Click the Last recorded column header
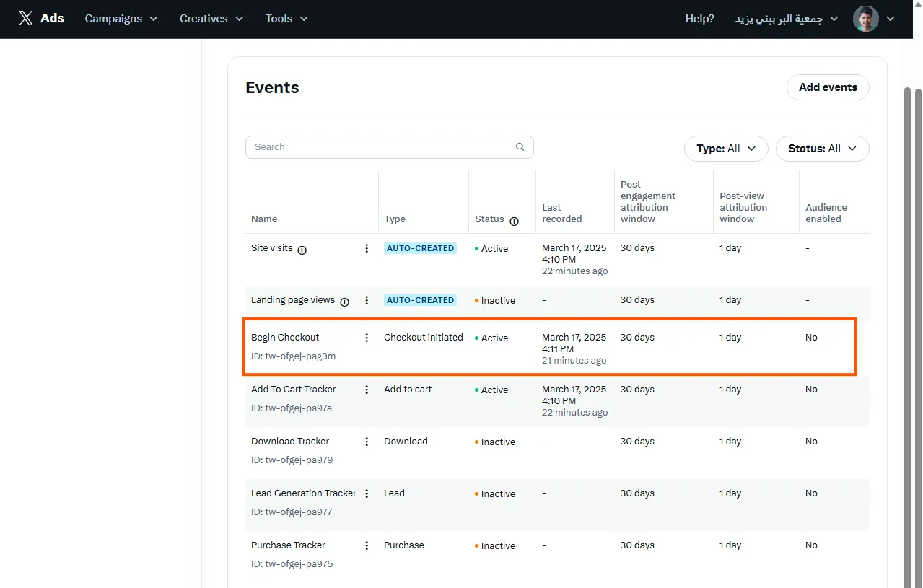This screenshot has width=923, height=588. point(562,214)
